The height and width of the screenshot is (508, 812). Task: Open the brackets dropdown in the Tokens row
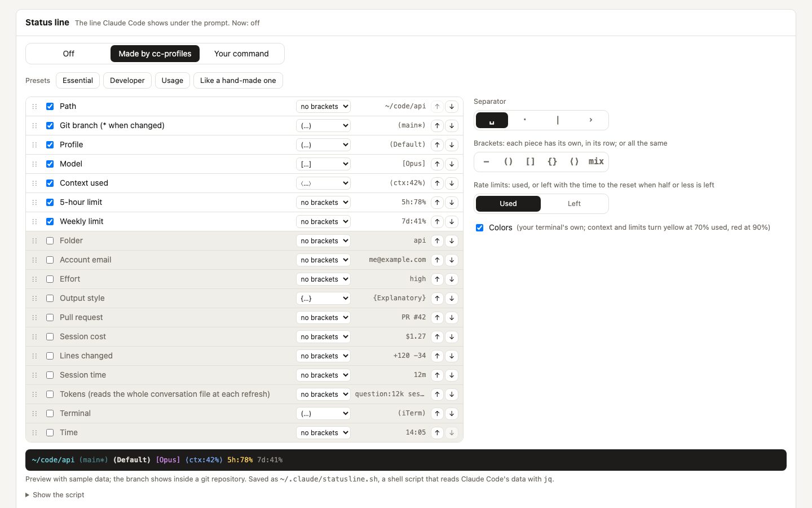coord(323,394)
